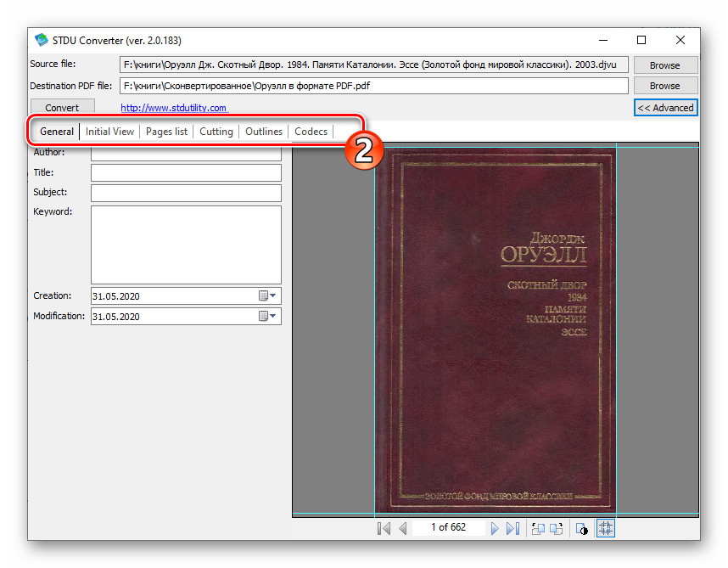The width and height of the screenshot is (728, 568).
Task: Switch to the Initial View tab
Action: (109, 132)
